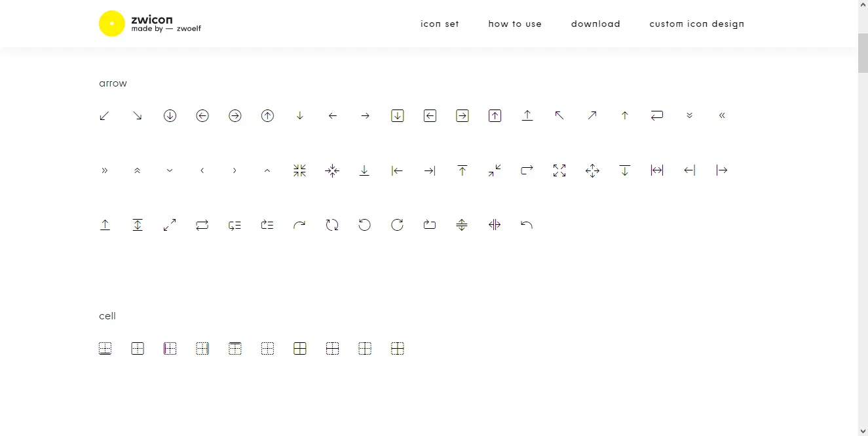Go to the download section

(x=595, y=24)
